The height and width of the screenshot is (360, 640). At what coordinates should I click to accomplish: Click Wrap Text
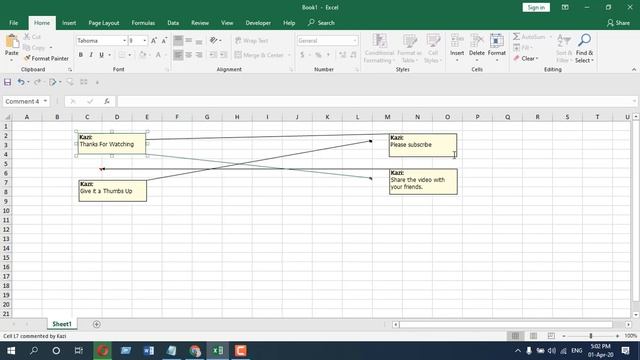[251, 40]
